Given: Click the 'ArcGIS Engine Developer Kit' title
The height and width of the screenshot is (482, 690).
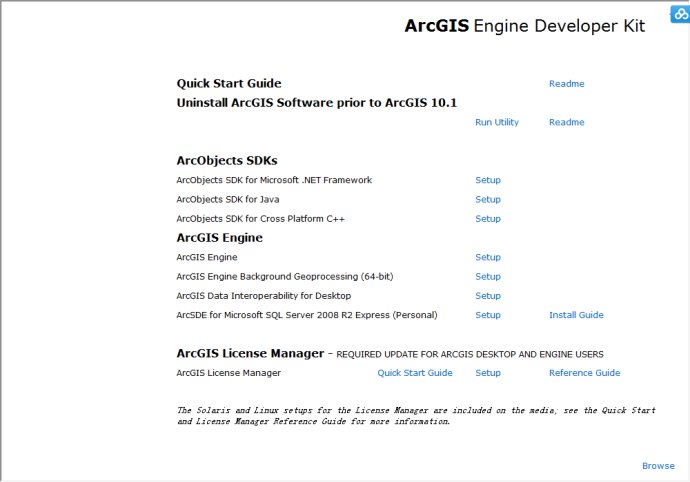Looking at the screenshot, I should pyautogui.click(x=525, y=26).
